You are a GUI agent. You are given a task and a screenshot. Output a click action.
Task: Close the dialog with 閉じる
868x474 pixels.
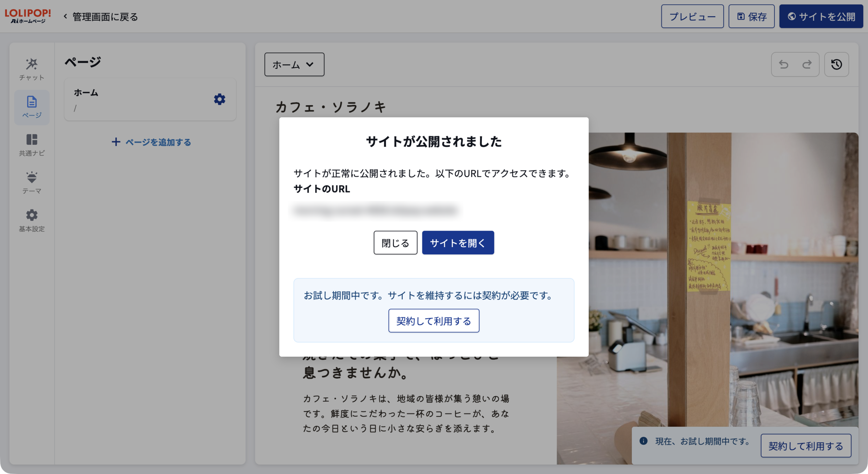click(395, 243)
